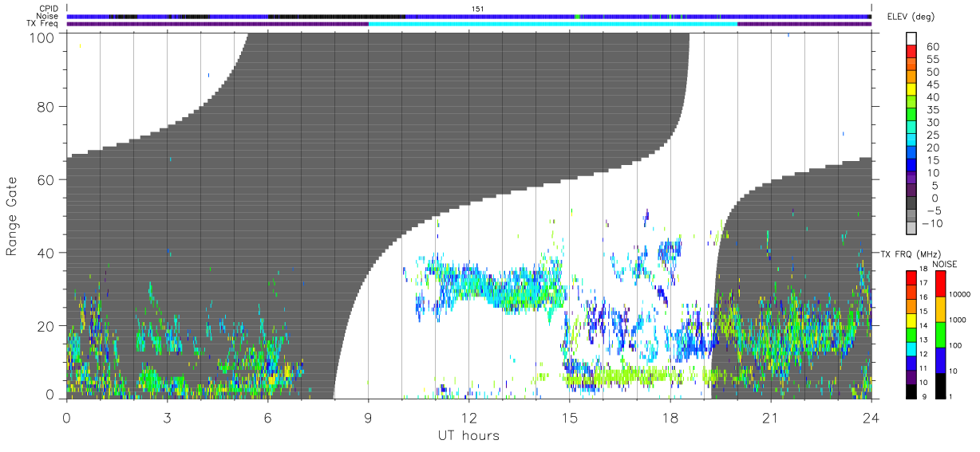This screenshot has height=452, width=980.
Task: Click the UT hours axis title
Action: pyautogui.click(x=468, y=435)
